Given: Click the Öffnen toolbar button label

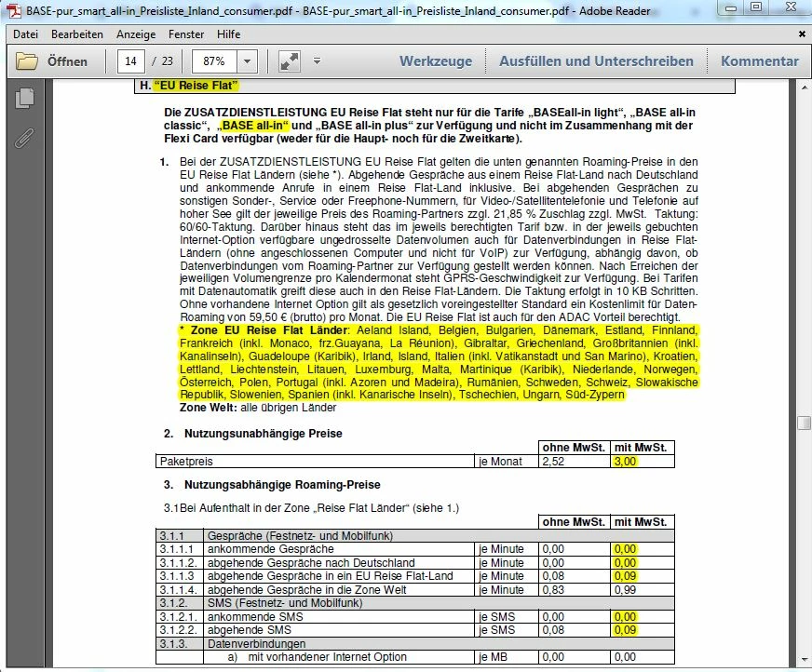Looking at the screenshot, I should point(67,61).
